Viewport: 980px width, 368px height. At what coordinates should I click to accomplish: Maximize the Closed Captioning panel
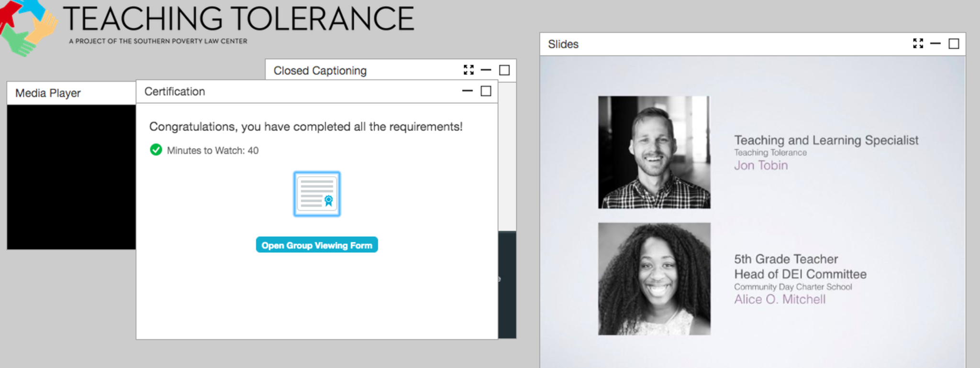click(x=504, y=70)
